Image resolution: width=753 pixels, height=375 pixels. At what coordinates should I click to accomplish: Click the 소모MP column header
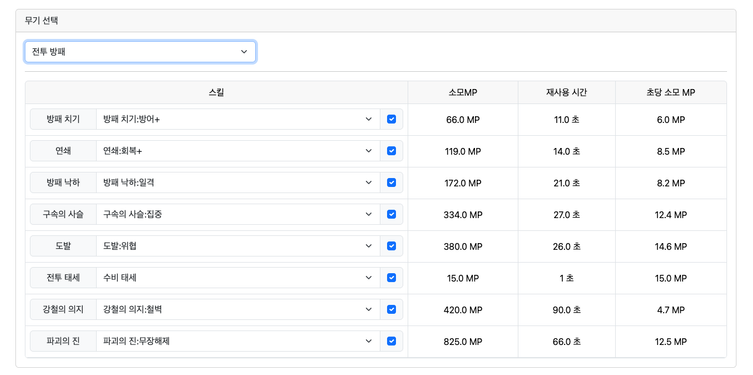(463, 92)
